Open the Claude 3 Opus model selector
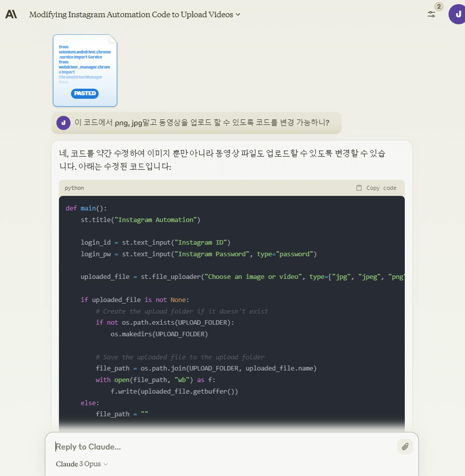The height and width of the screenshot is (476, 465). (78, 464)
